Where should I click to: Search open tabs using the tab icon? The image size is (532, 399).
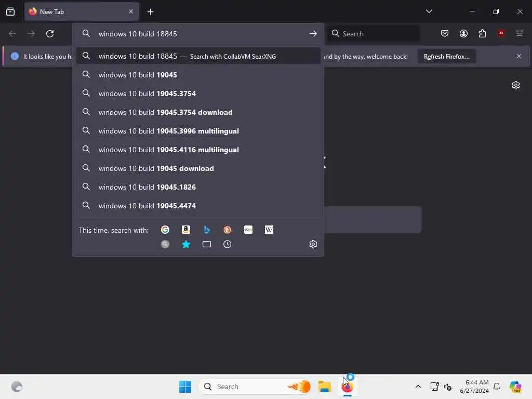(207, 244)
